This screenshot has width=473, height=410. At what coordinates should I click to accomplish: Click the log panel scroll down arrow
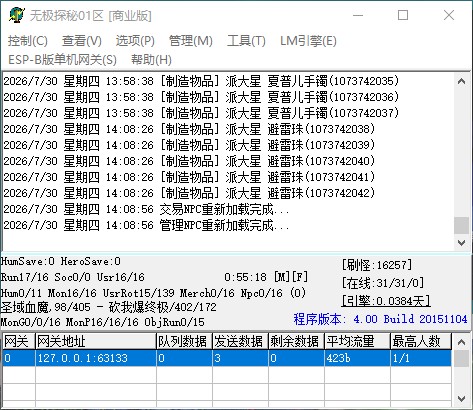point(462,243)
